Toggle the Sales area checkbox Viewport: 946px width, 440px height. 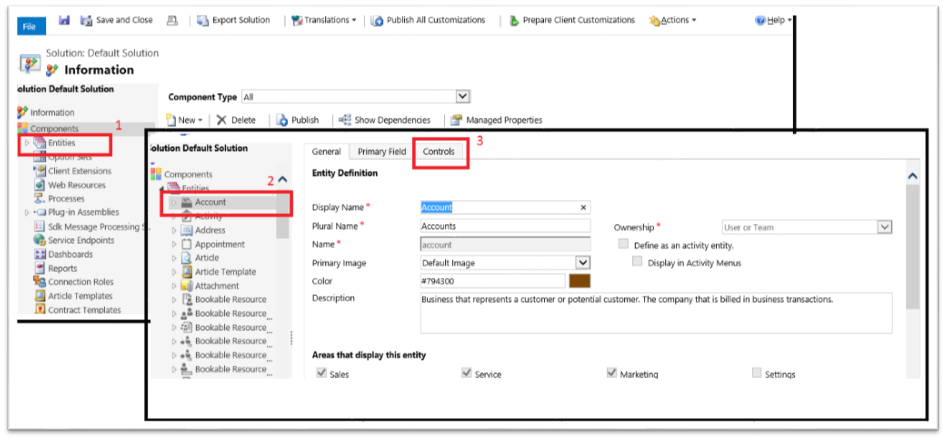[321, 374]
